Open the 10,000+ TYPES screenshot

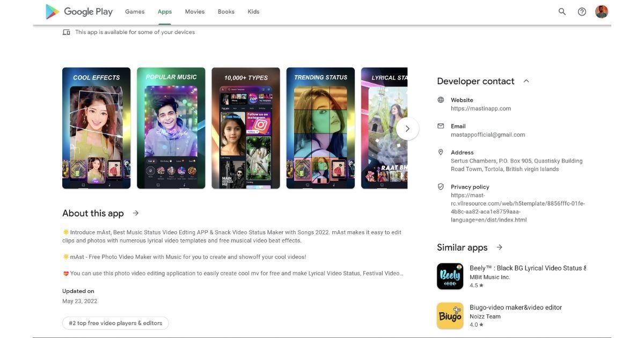246,128
